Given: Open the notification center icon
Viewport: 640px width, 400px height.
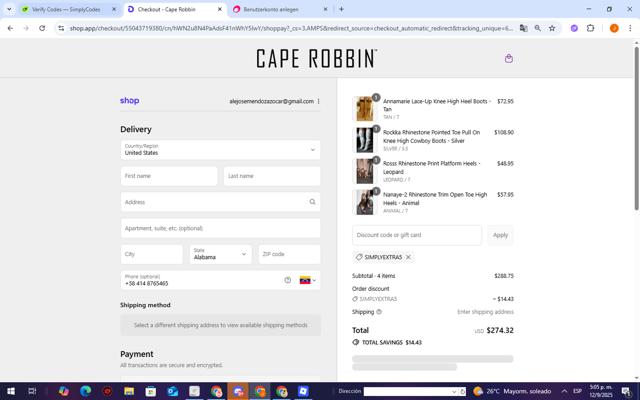Looking at the screenshot, I should tap(626, 391).
